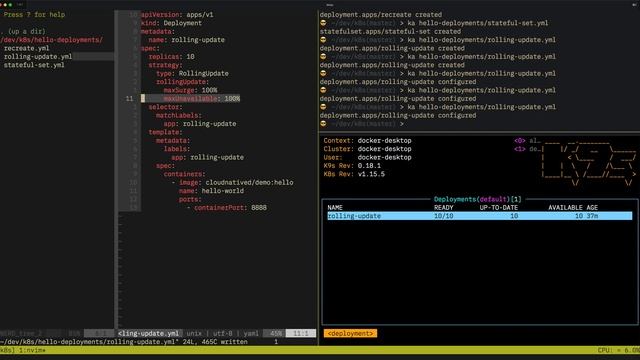Click the 'Cluster: docker-desktop' line in k9s
This screenshot has width=640, height=360.
pyautogui.click(x=367, y=149)
